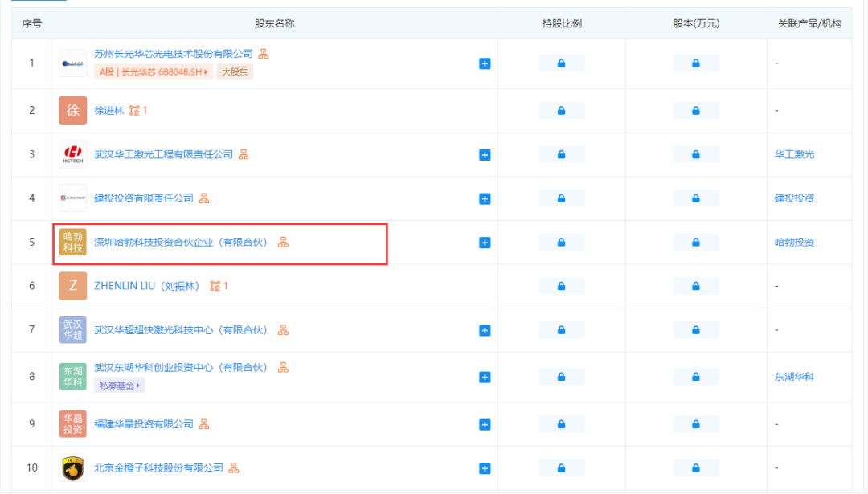Click the 股本(万元) column header

pos(696,23)
